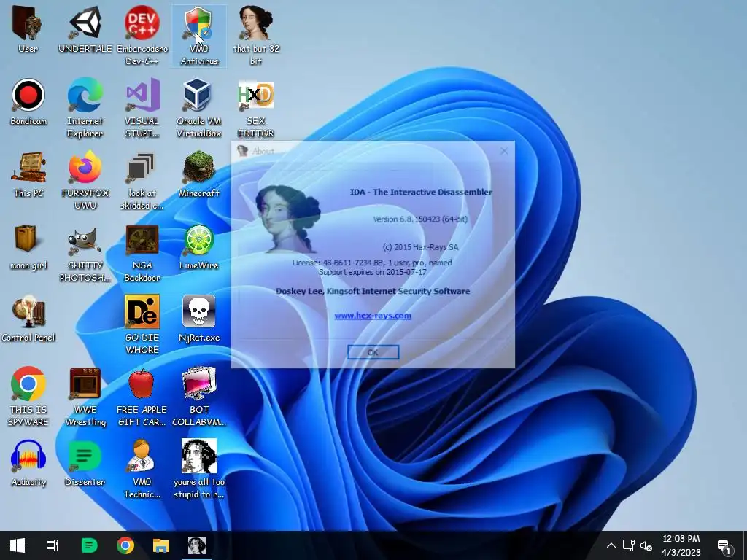Viewport: 747px width, 560px height.
Task: Select the FURRYFOX UWU Firefox icon
Action: pos(85,180)
